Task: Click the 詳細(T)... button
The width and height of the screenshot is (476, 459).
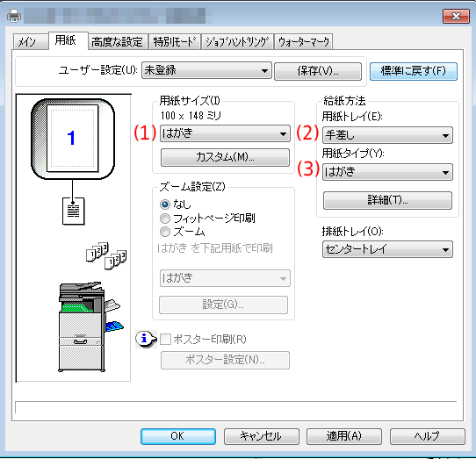Action: [387, 200]
